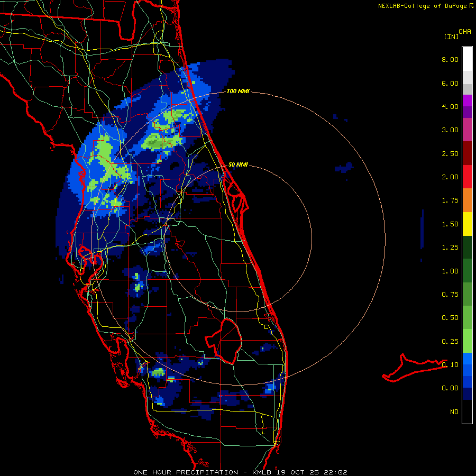Pick the white swatch at top of legend
This screenshot has width=476, height=476.
(x=467, y=59)
